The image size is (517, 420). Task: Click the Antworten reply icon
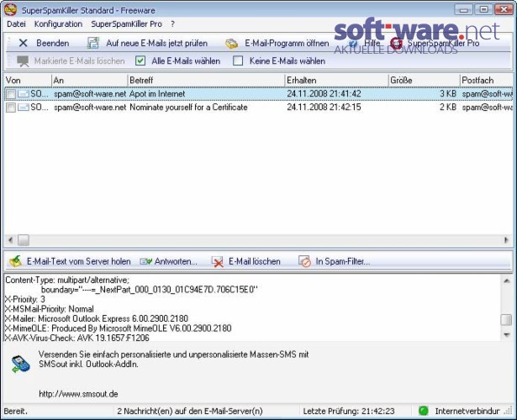[x=145, y=261]
